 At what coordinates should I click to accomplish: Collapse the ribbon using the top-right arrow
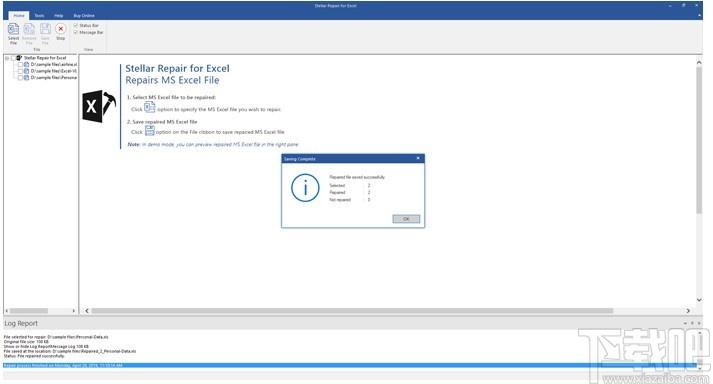pyautogui.click(x=699, y=15)
